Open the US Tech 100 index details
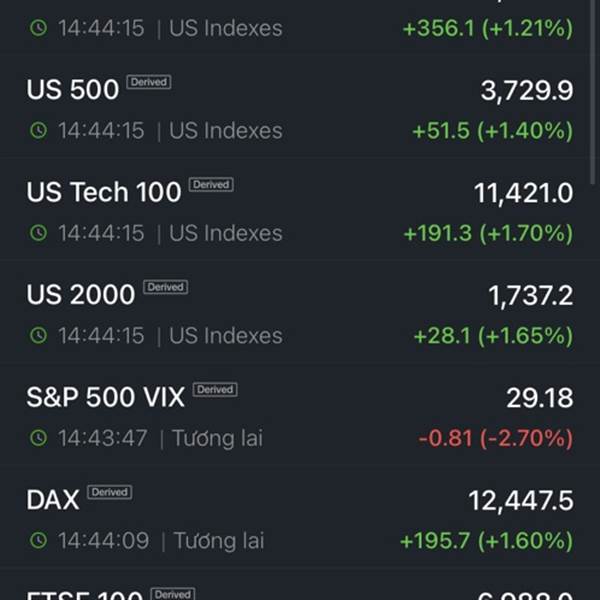Viewport: 600px width, 600px height. [300, 209]
